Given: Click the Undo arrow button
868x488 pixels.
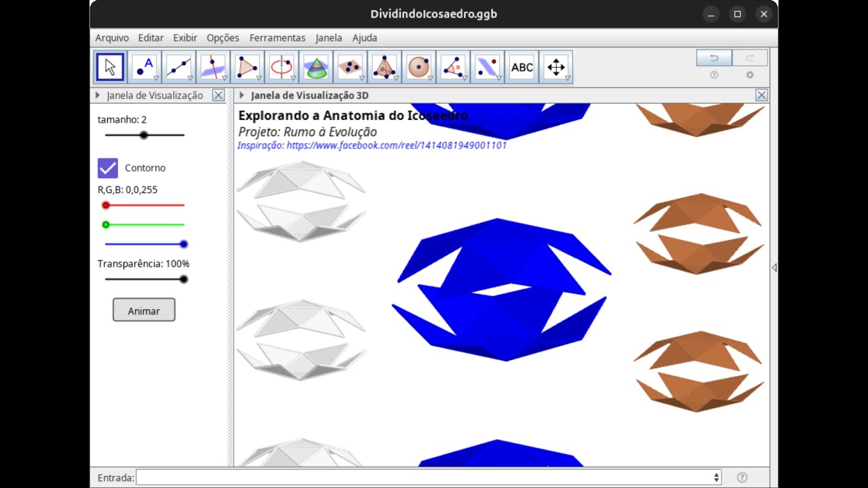Looking at the screenshot, I should tap(714, 58).
